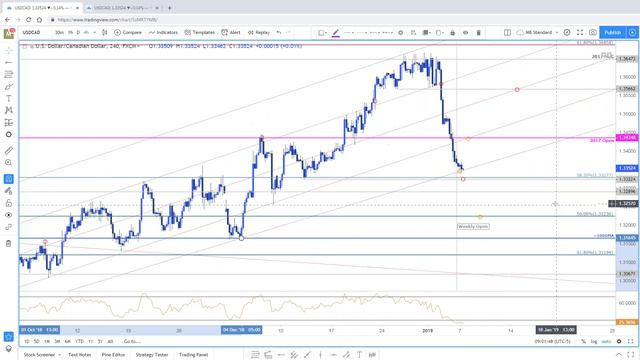Select the prediction/measurement tool

[9, 122]
